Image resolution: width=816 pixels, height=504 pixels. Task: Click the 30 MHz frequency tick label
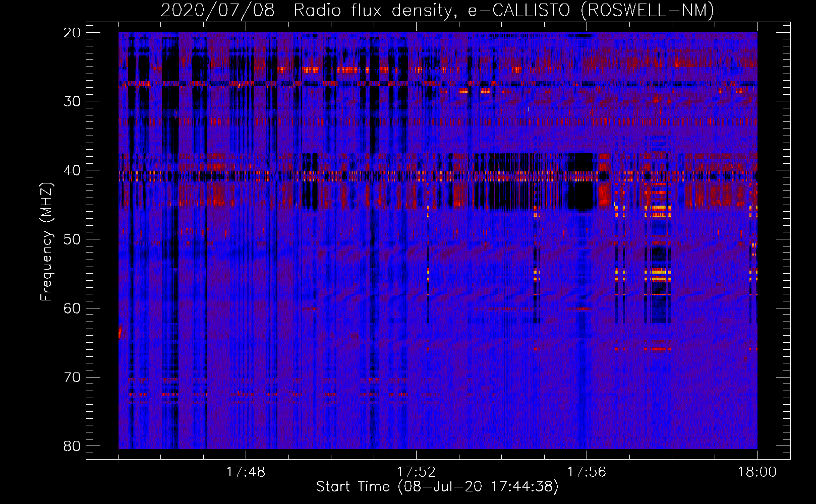73,101
